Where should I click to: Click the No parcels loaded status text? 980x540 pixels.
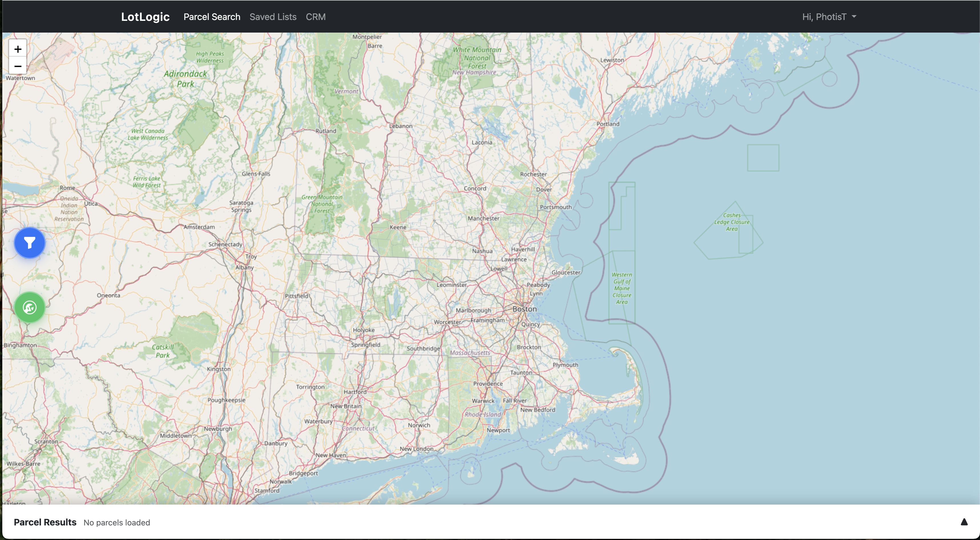[117, 523]
